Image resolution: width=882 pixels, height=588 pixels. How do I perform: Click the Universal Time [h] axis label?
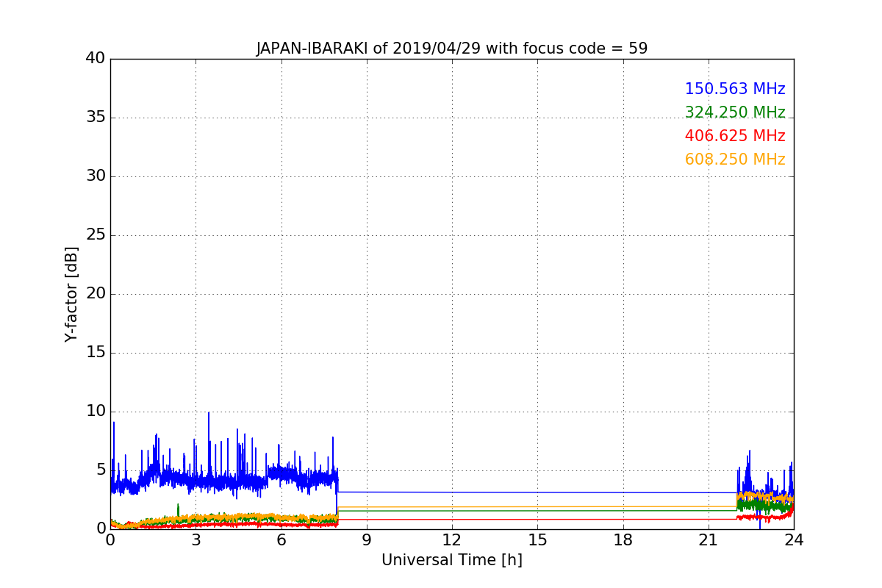pos(452,560)
